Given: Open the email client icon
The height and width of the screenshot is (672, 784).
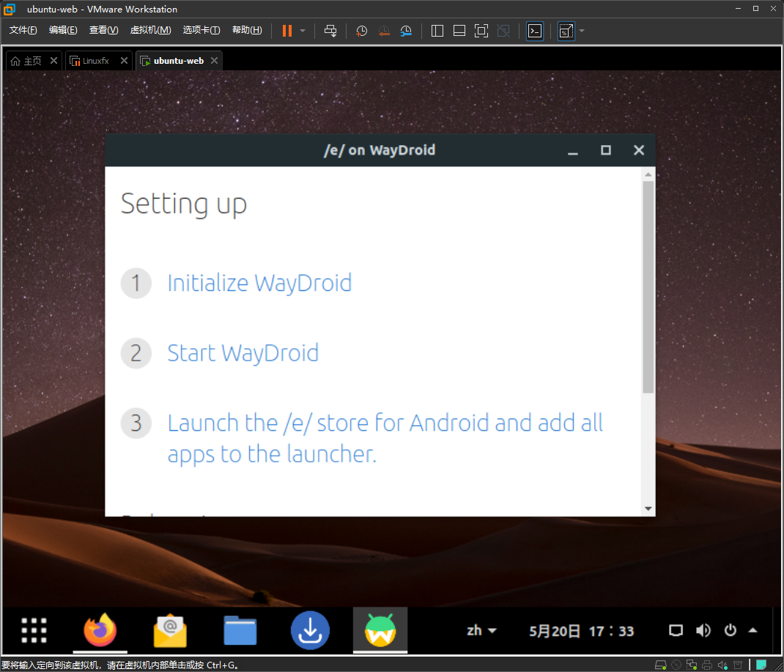Looking at the screenshot, I should coord(170,630).
